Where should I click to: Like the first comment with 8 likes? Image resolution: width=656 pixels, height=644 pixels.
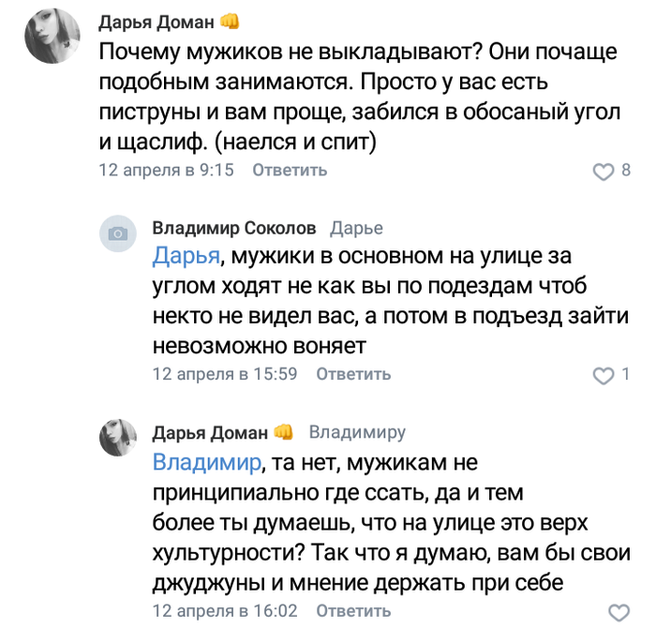604,172
